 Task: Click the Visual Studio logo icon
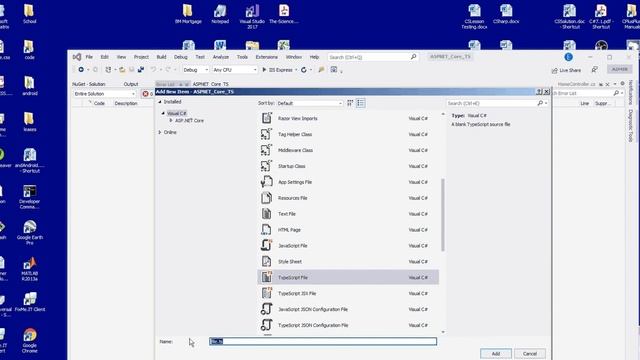[x=77, y=57]
